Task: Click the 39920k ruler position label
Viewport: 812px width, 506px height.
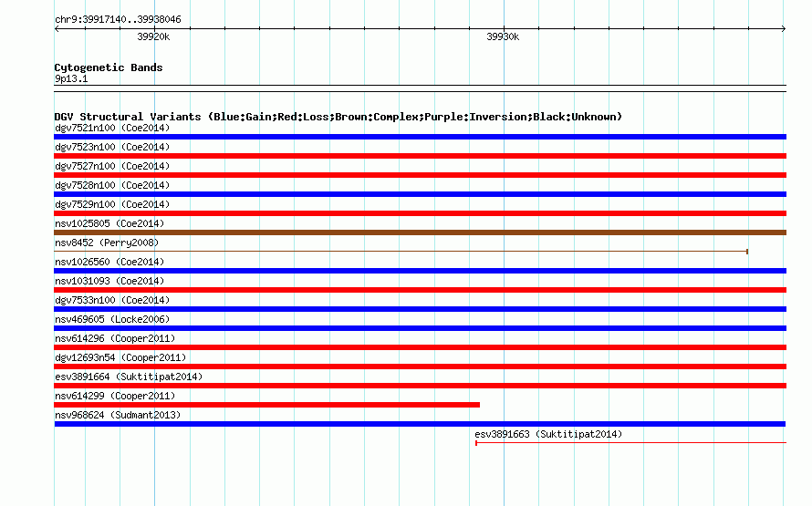Action: pos(153,36)
